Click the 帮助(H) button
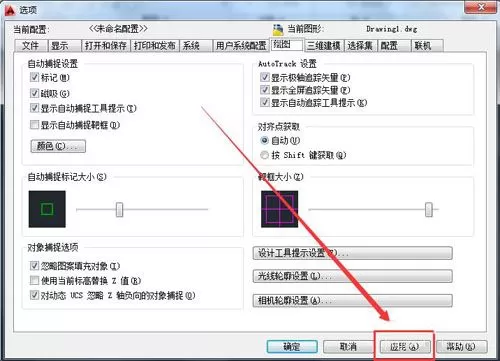Viewport: 500px width, 361px height. (x=461, y=347)
